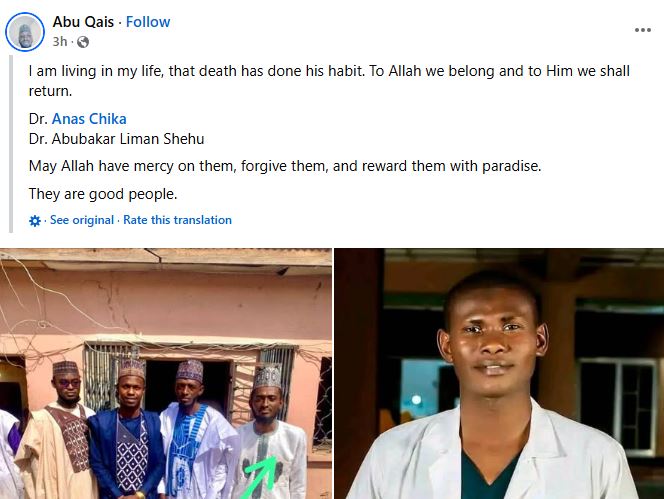Click the 3h post timestamp
664x499 pixels.
click(59, 42)
